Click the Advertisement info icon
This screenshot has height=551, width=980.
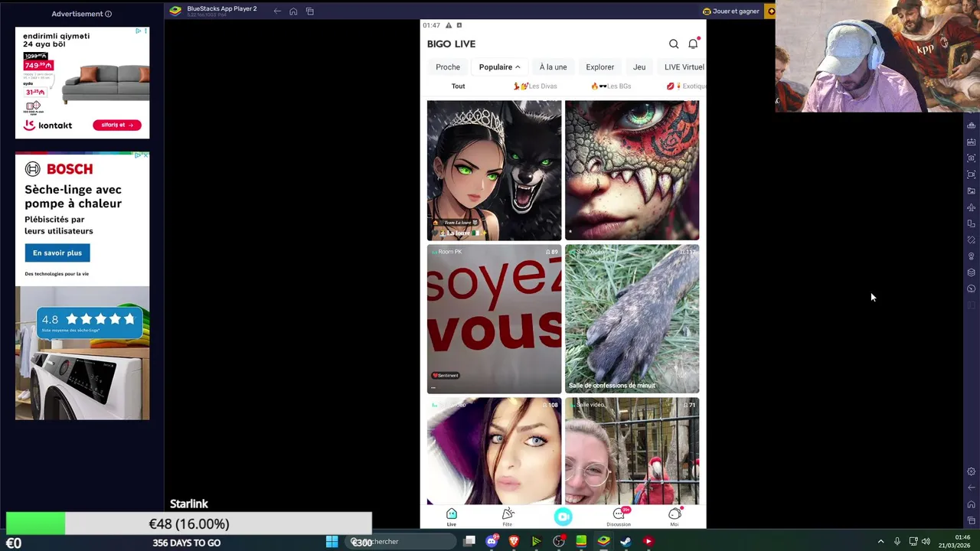[x=108, y=14]
